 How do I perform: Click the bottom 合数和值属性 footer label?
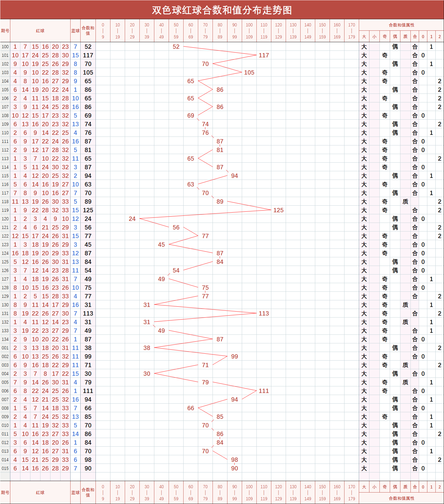pyautogui.click(x=401, y=498)
